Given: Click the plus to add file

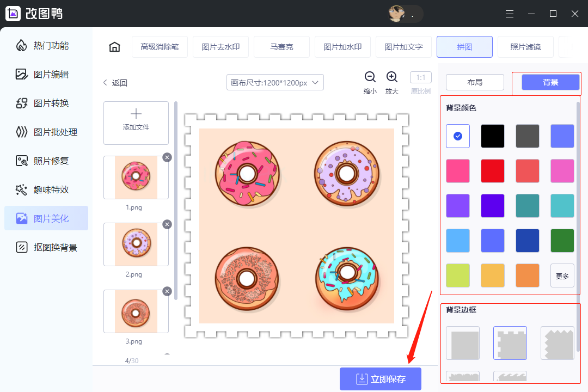Looking at the screenshot, I should [136, 114].
